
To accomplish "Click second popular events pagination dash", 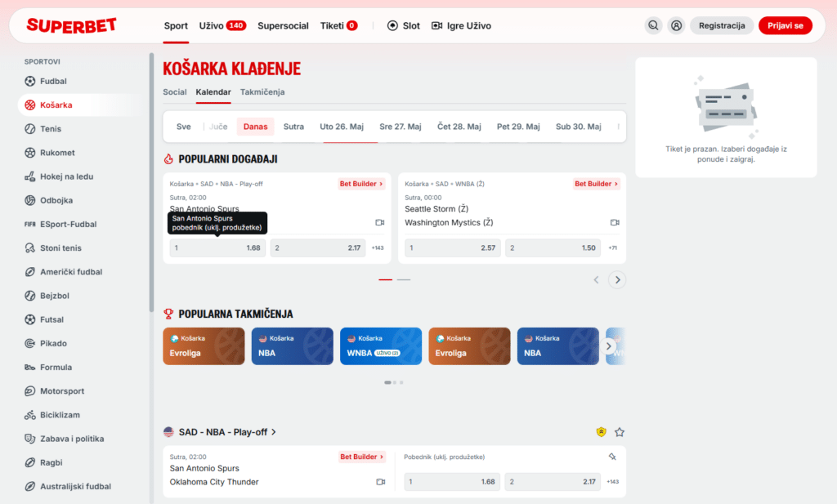I will pos(404,279).
